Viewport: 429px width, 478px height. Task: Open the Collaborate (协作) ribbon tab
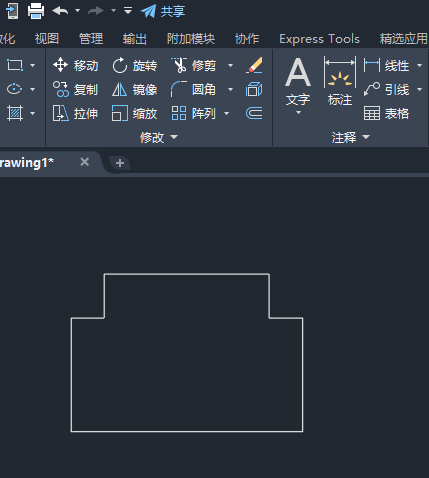pyautogui.click(x=247, y=39)
